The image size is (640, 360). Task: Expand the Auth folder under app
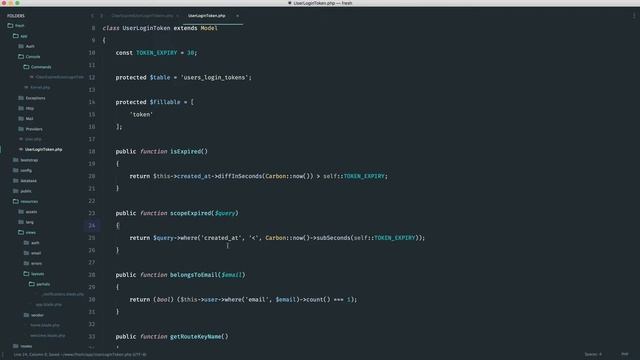point(21,46)
